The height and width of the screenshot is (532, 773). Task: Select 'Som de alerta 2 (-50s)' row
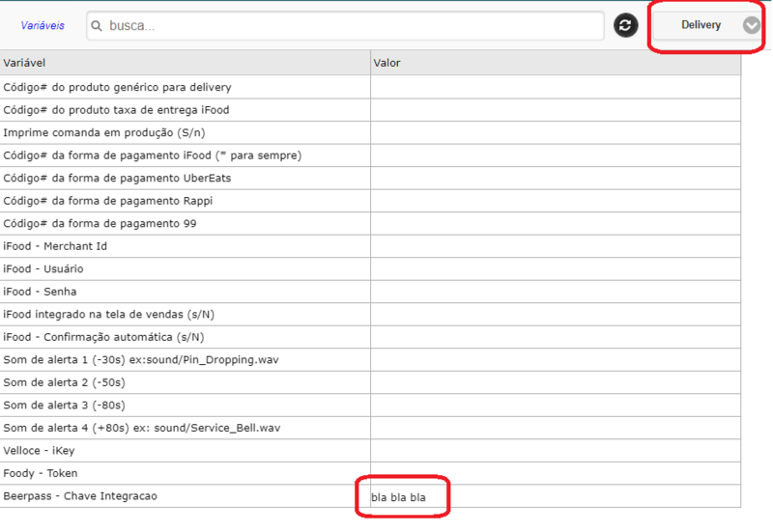(x=370, y=381)
